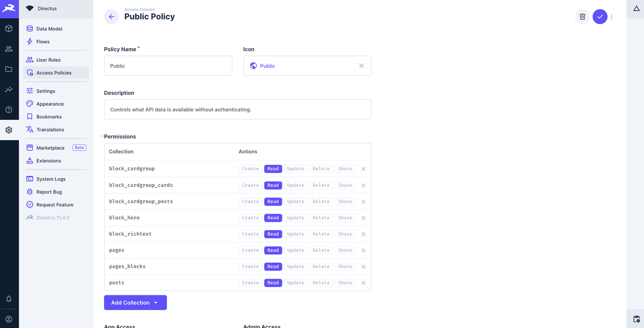Open the Content module via the cube icon

point(9,28)
